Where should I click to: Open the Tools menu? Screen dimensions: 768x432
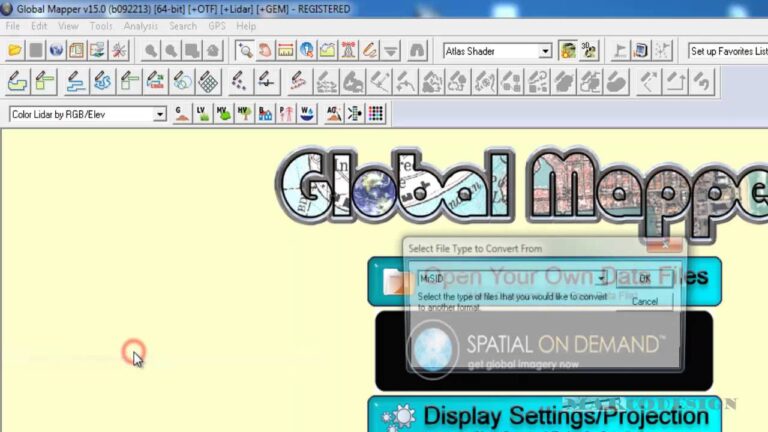pos(101,26)
